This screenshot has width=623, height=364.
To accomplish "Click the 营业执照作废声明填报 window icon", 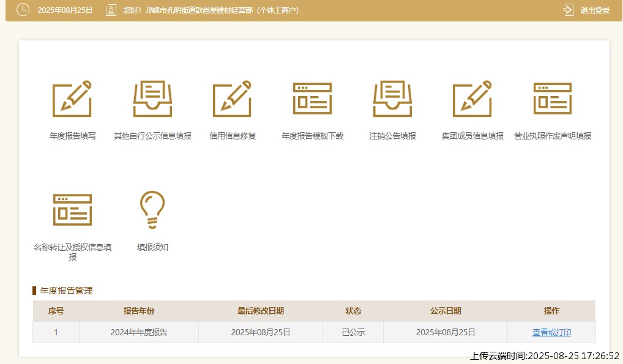I will (552, 98).
